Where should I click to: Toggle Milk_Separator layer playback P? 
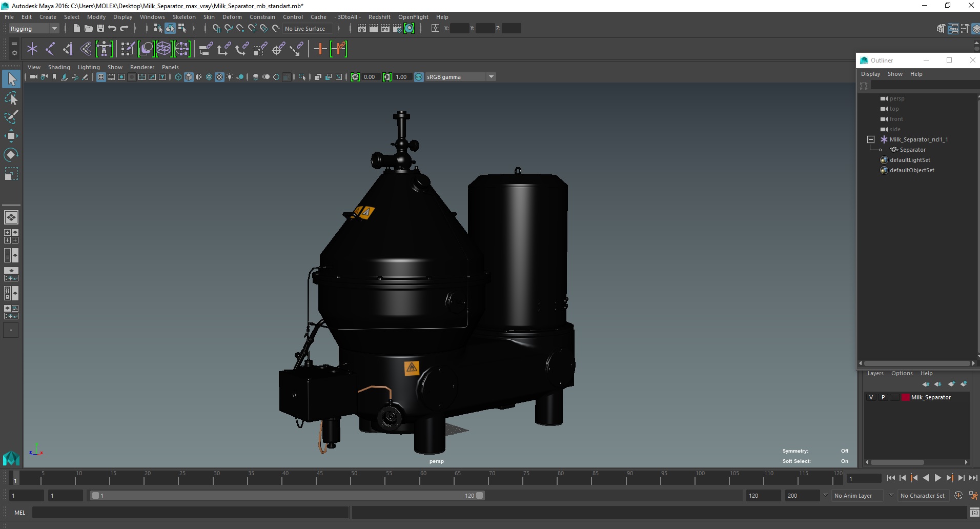(883, 397)
